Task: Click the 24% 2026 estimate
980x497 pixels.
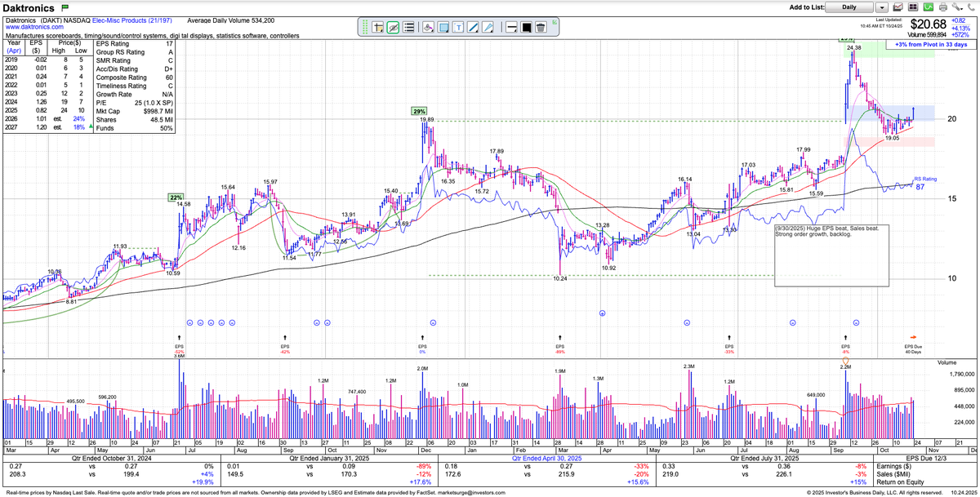Action: [79, 118]
